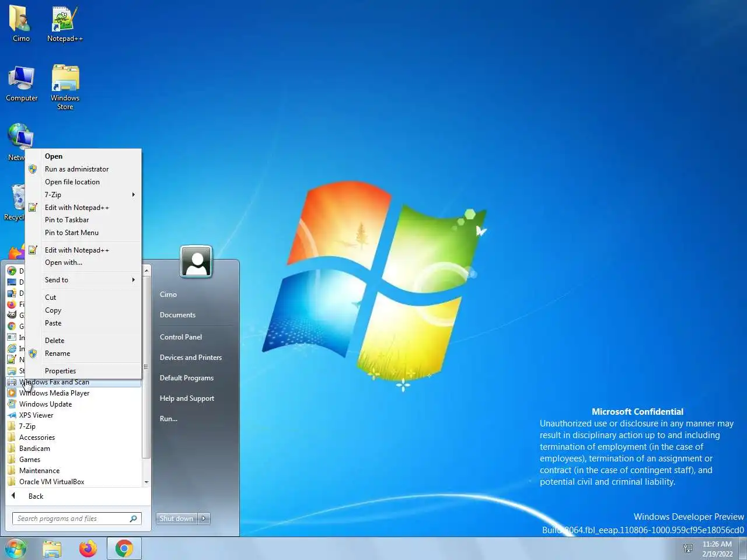Click XPS Viewer entry

(x=74, y=415)
